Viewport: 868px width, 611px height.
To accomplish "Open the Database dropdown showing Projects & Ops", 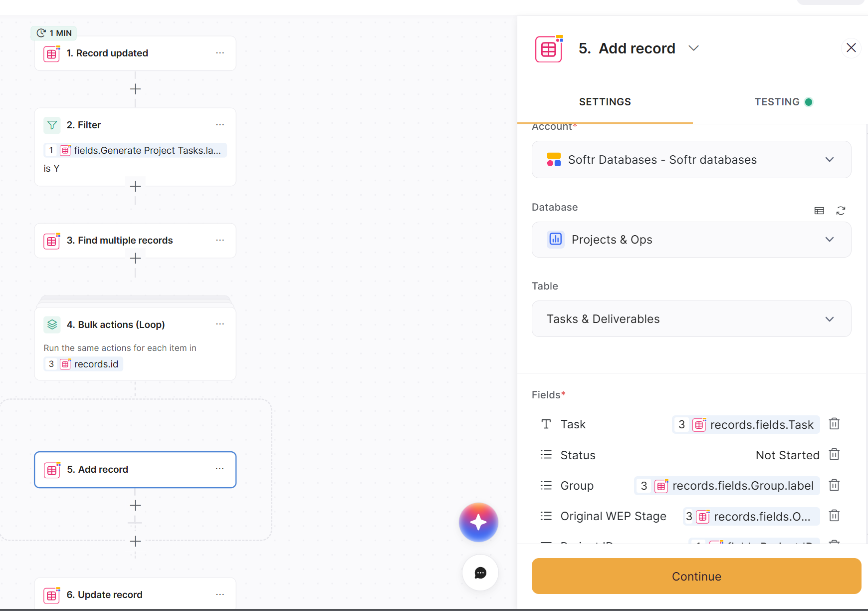I will 691,240.
